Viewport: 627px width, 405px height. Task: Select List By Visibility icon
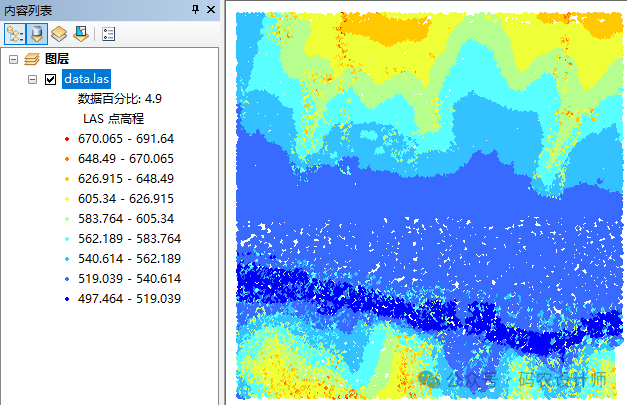click(x=59, y=33)
